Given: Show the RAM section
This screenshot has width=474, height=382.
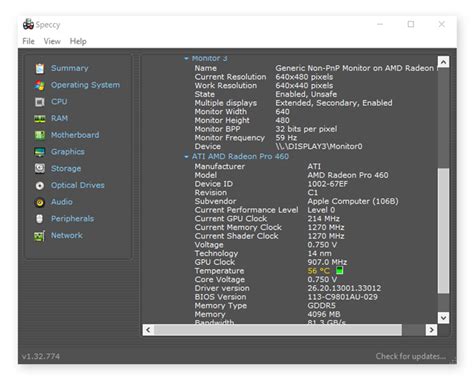Looking at the screenshot, I should [59, 118].
